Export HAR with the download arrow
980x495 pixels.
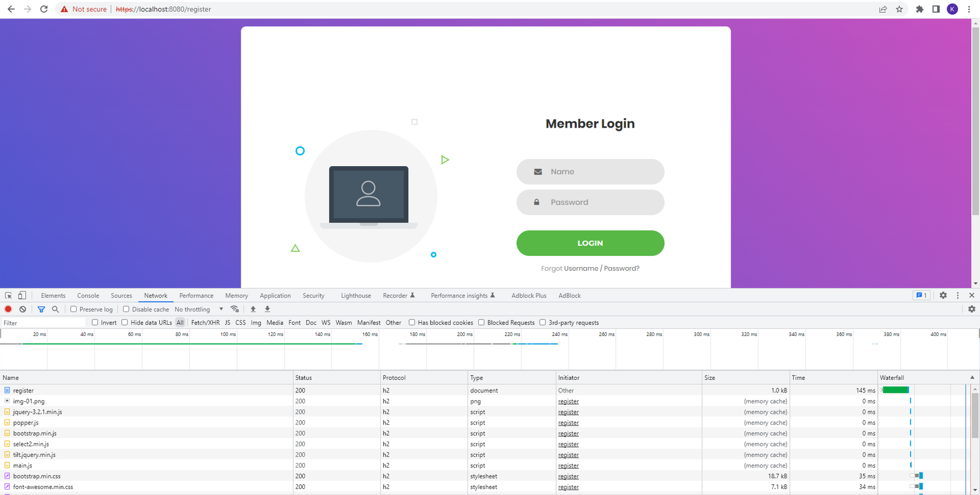pyautogui.click(x=267, y=309)
